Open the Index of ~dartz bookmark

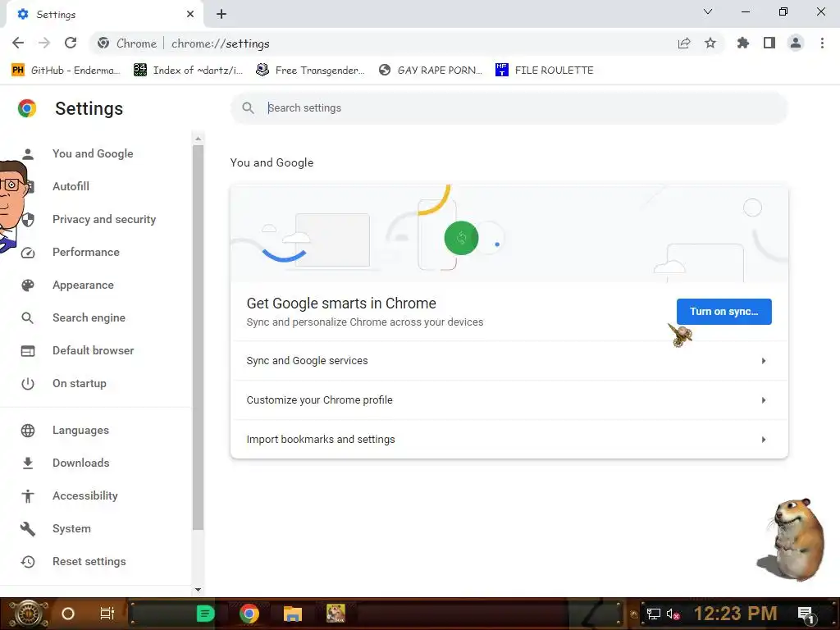point(189,71)
